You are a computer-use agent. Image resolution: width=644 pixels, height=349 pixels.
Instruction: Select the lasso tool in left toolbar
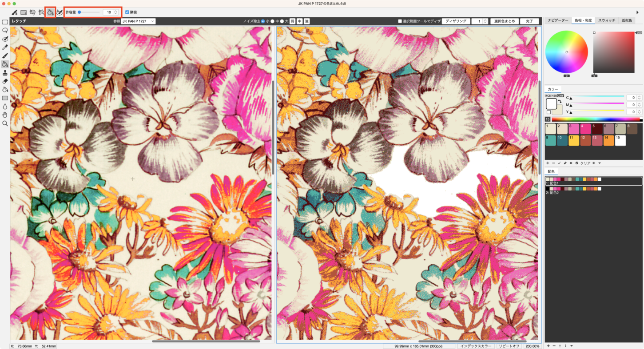click(5, 30)
